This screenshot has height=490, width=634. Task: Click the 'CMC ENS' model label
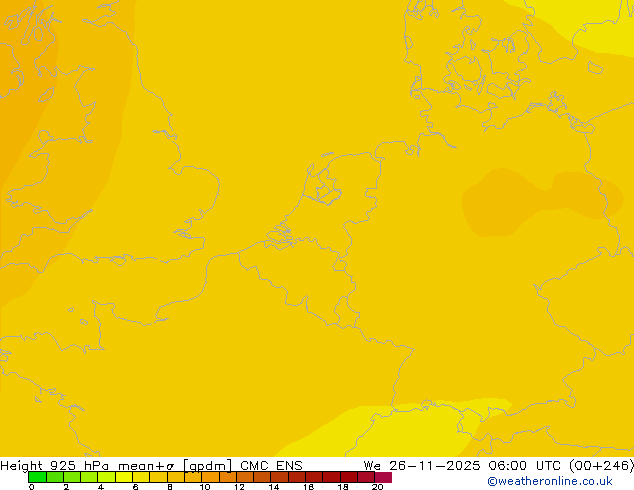(x=271, y=465)
